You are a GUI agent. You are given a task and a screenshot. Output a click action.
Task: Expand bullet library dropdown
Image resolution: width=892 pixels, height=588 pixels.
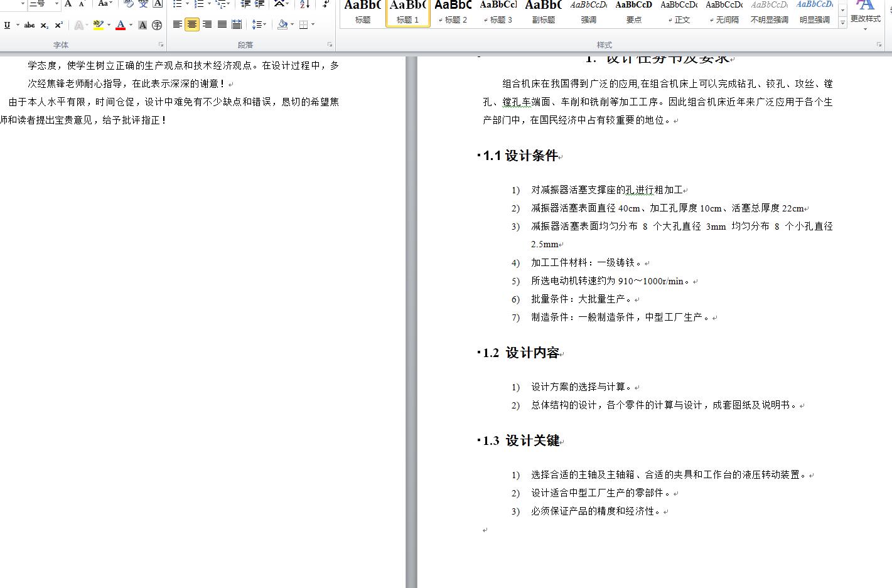(187, 4)
